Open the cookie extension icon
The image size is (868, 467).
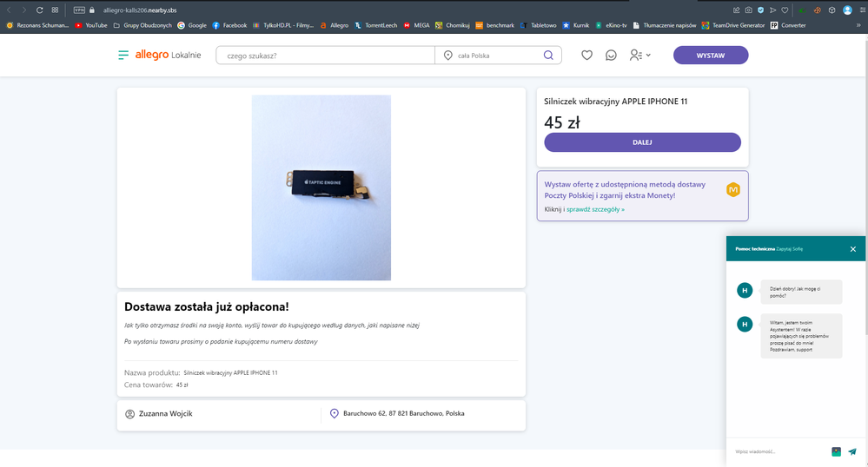[817, 10]
